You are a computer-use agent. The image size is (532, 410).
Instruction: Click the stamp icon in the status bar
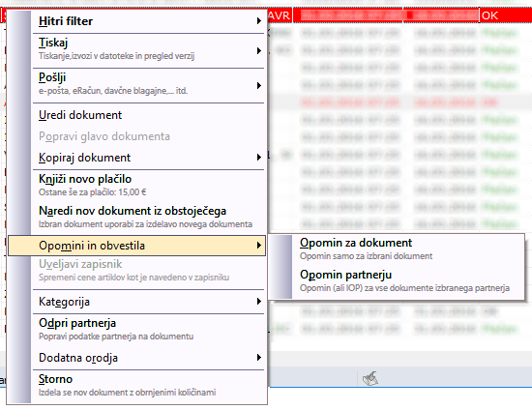coord(370,378)
